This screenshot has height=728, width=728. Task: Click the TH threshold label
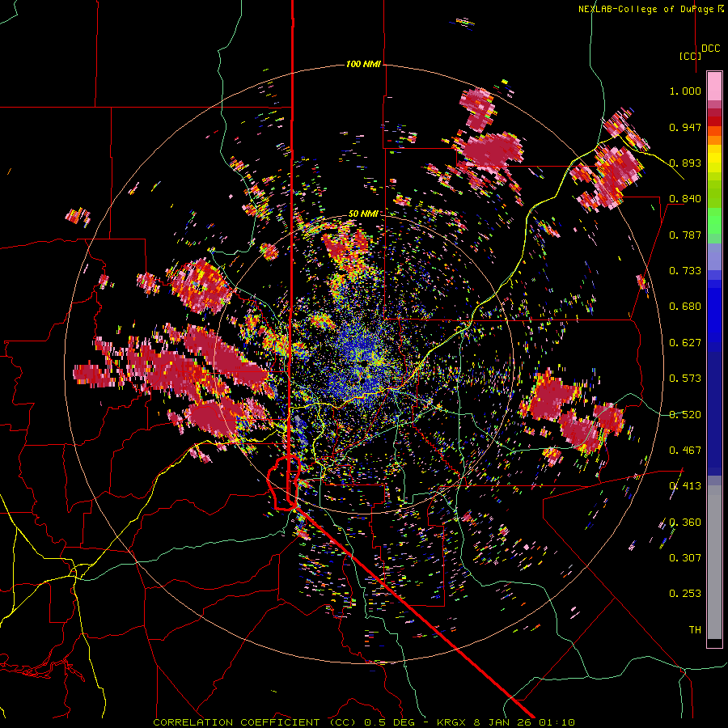click(x=695, y=630)
